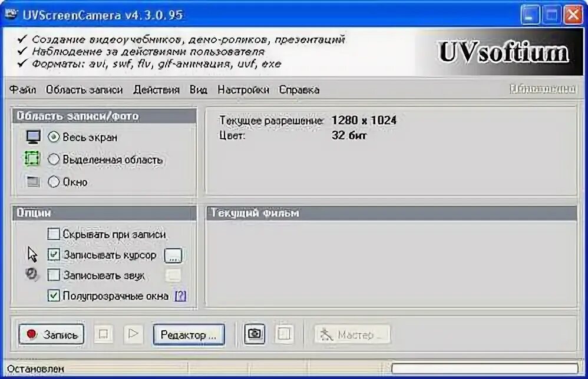Click the green selected-area icon

click(32, 158)
